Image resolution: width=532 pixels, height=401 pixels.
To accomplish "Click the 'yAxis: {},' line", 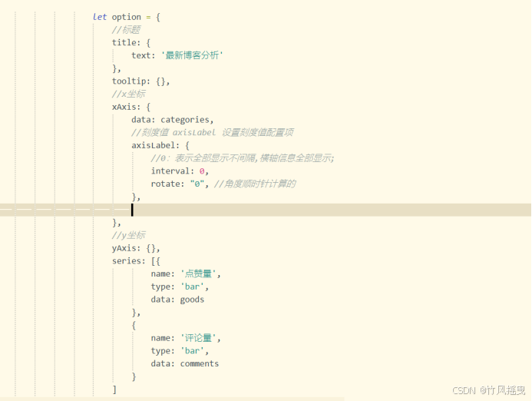I will pos(136,248).
